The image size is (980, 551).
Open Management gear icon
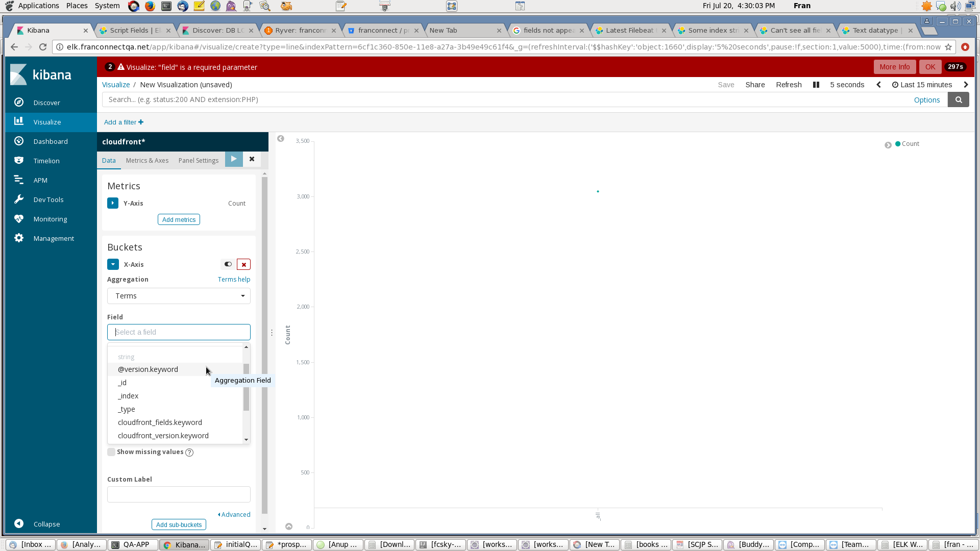(19, 238)
